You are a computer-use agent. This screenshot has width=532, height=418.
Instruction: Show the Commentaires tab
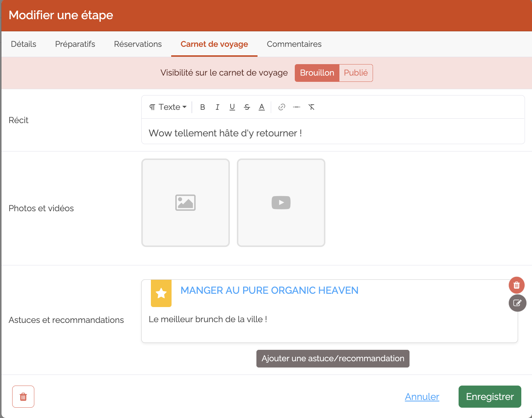tap(294, 44)
